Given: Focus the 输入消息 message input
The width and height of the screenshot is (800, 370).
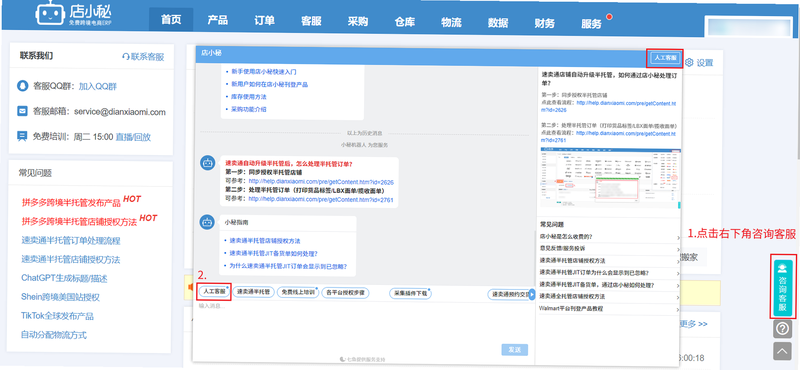Looking at the screenshot, I should click(363, 322).
